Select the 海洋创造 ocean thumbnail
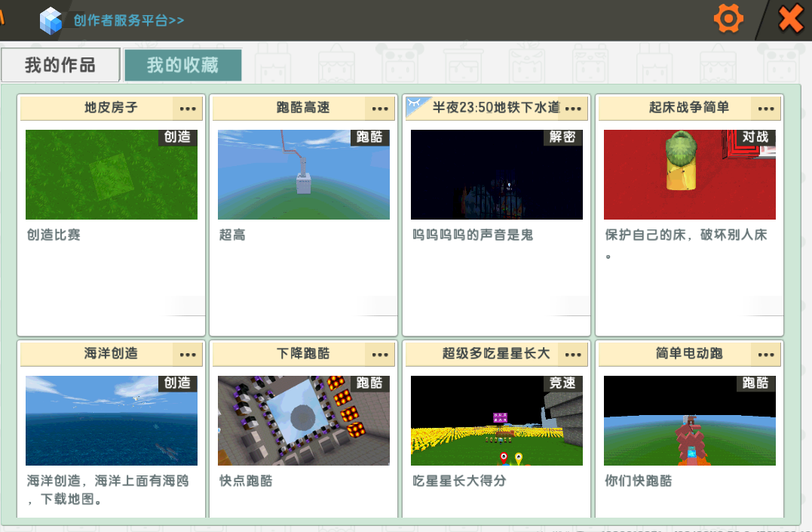The width and height of the screenshot is (812, 532). coord(112,420)
